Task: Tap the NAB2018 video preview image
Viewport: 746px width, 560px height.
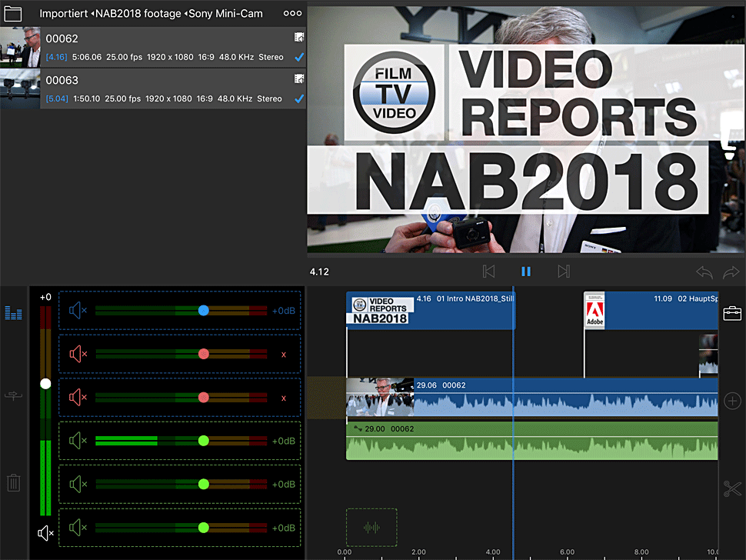Action: pos(526,128)
